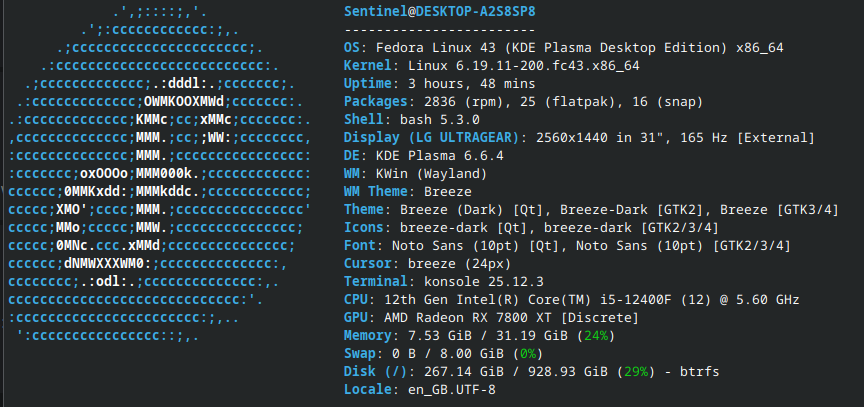Viewport: 864px width, 407px height.
Task: Select the Theme line with Breeze (Dark) [Qt]
Action: click(591, 210)
